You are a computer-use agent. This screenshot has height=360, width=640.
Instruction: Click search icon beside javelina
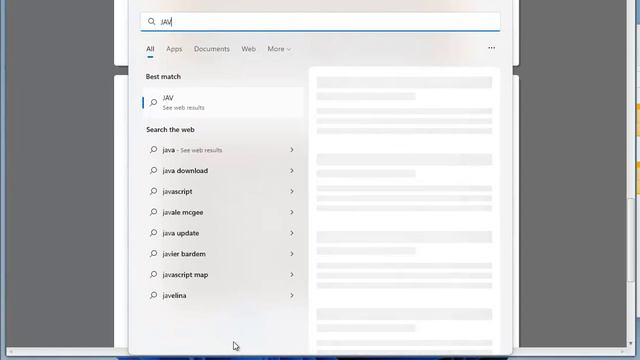[x=153, y=295]
